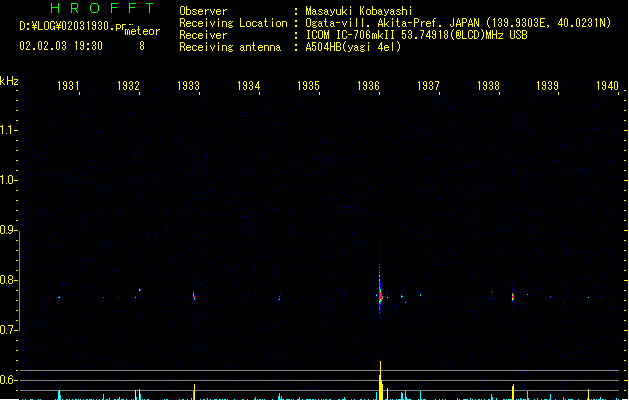Screen dimensions: 629x400
Task: Click the 1937 time axis marker
Action: pos(428,86)
